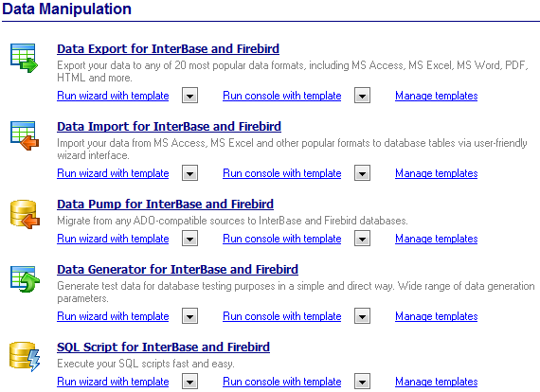540x392 pixels.
Task: Click the Data Export table icon
Action: [x=24, y=58]
